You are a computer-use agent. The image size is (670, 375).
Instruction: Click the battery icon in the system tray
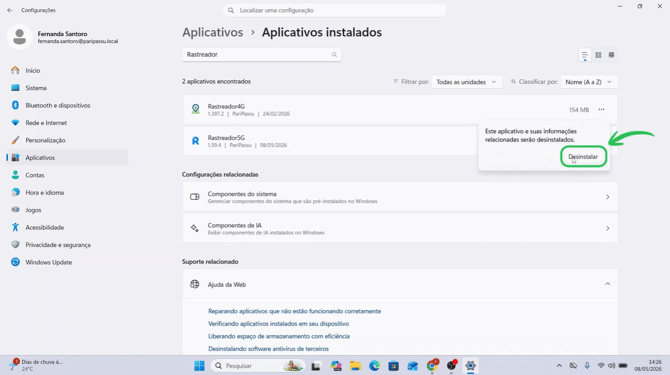tap(623, 366)
